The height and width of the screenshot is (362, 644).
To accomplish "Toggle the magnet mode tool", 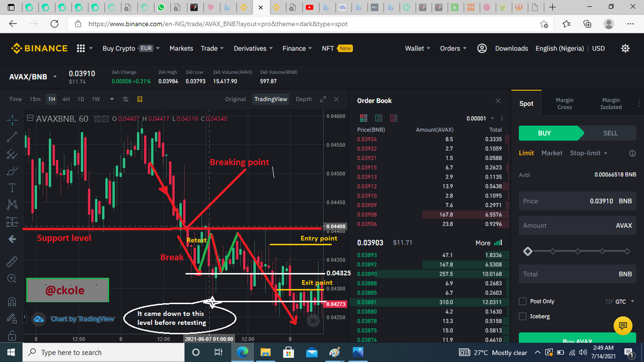I will point(12,301).
